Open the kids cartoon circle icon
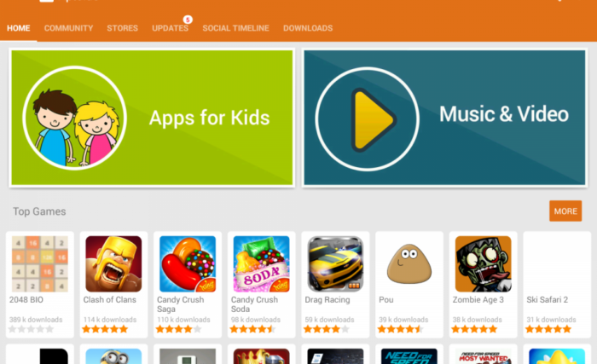597x364 pixels. click(x=75, y=118)
